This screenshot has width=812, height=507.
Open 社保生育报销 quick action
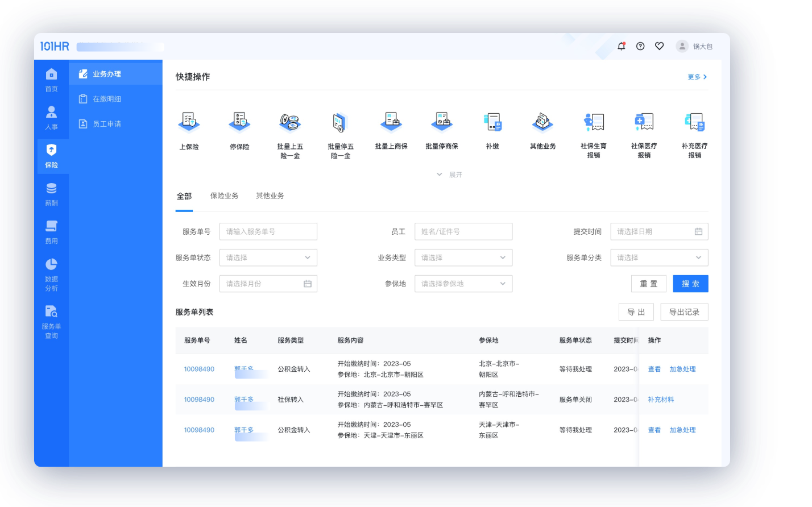pyautogui.click(x=594, y=122)
